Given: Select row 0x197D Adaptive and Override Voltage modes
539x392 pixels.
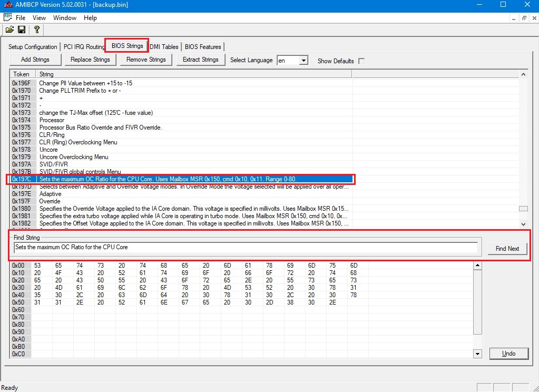Looking at the screenshot, I should click(181, 187).
